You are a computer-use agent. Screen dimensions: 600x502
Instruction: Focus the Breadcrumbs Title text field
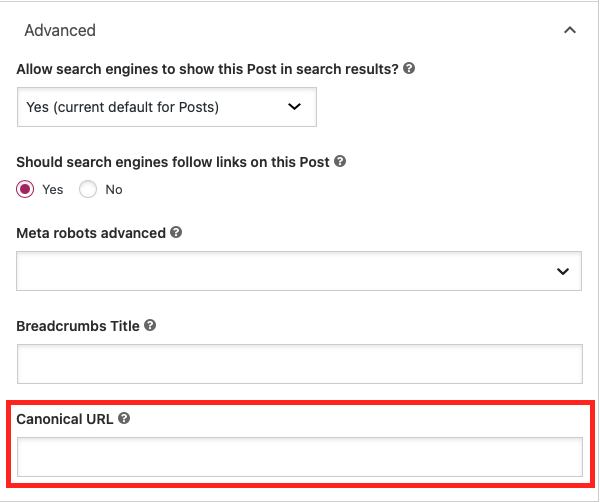pos(299,364)
